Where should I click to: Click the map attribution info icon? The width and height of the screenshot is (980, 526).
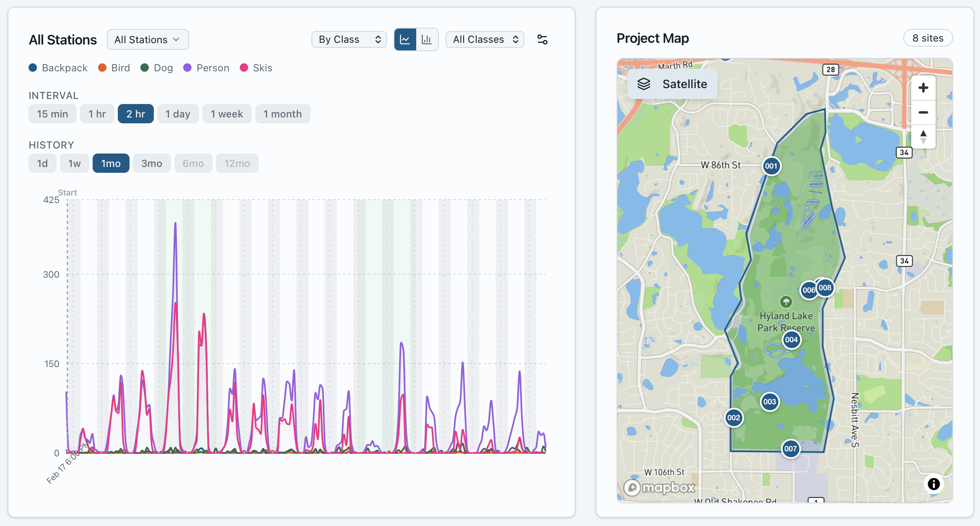[933, 484]
